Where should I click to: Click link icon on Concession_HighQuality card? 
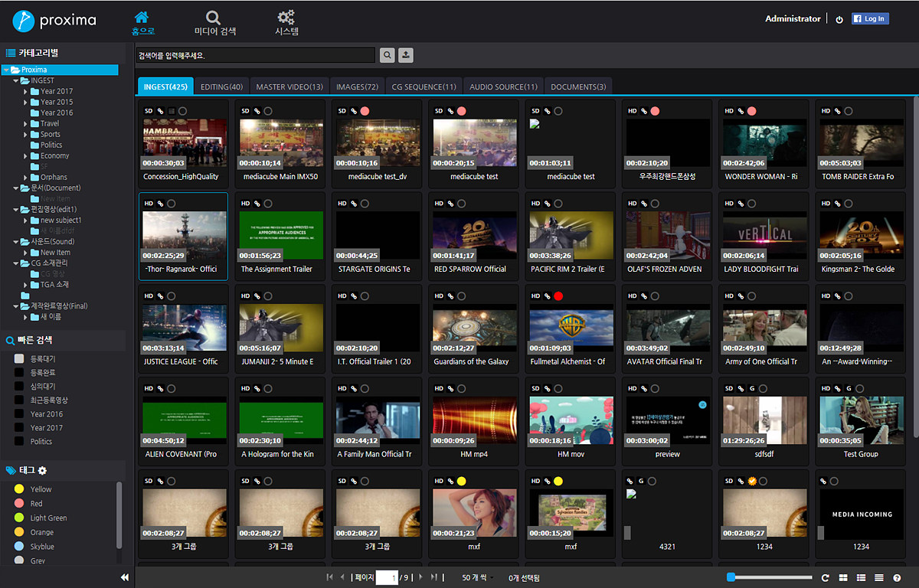coord(160,111)
